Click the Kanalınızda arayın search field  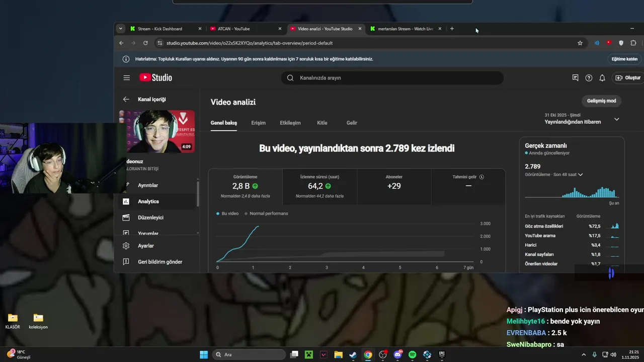coord(392,78)
